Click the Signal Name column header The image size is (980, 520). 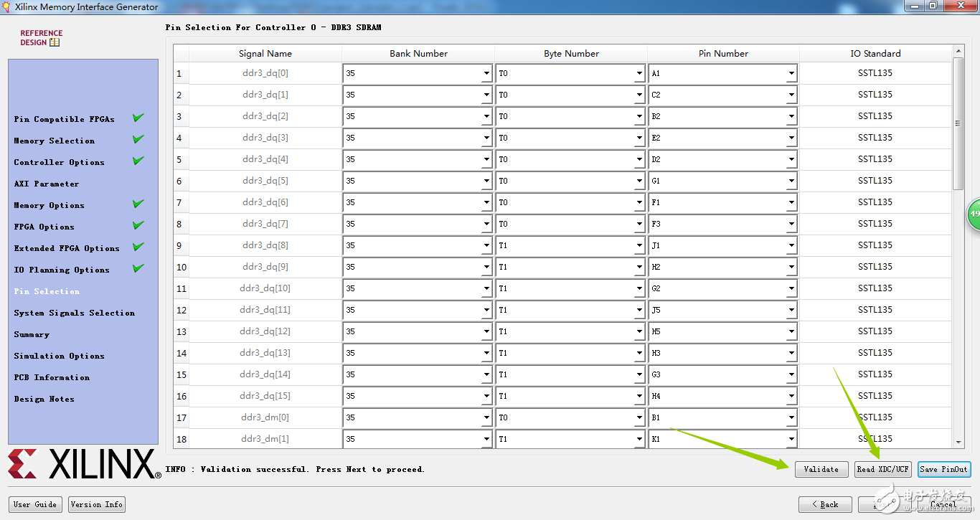[265, 54]
